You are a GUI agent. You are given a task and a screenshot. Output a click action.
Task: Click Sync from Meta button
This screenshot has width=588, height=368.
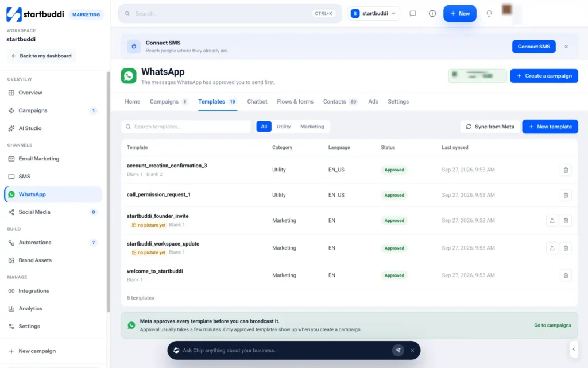coord(490,126)
